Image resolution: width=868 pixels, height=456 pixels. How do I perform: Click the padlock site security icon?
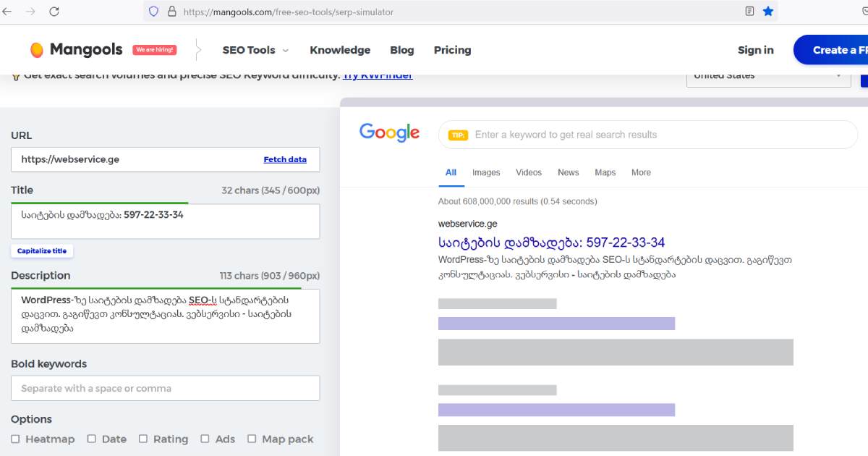tap(171, 12)
